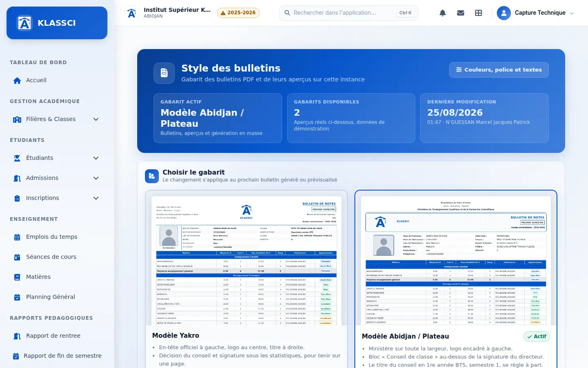The image size is (588, 368).
Task: Open Rapport de fin de semestre link
Action: [57, 356]
